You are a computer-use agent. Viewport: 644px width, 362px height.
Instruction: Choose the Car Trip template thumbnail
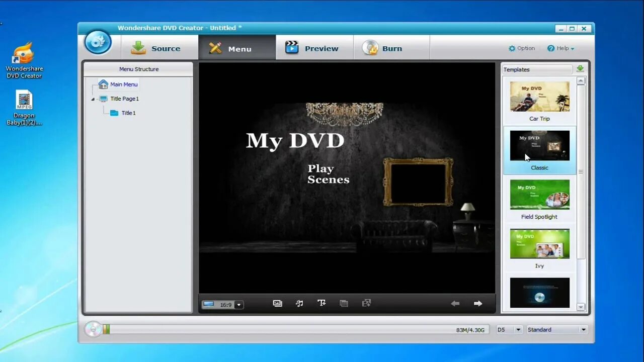coord(540,97)
